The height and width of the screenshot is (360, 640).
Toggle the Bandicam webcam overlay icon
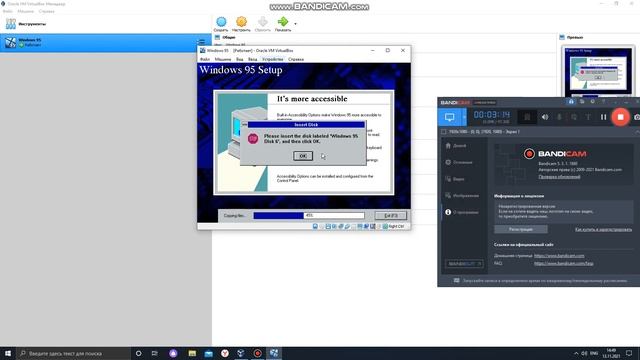[574, 117]
